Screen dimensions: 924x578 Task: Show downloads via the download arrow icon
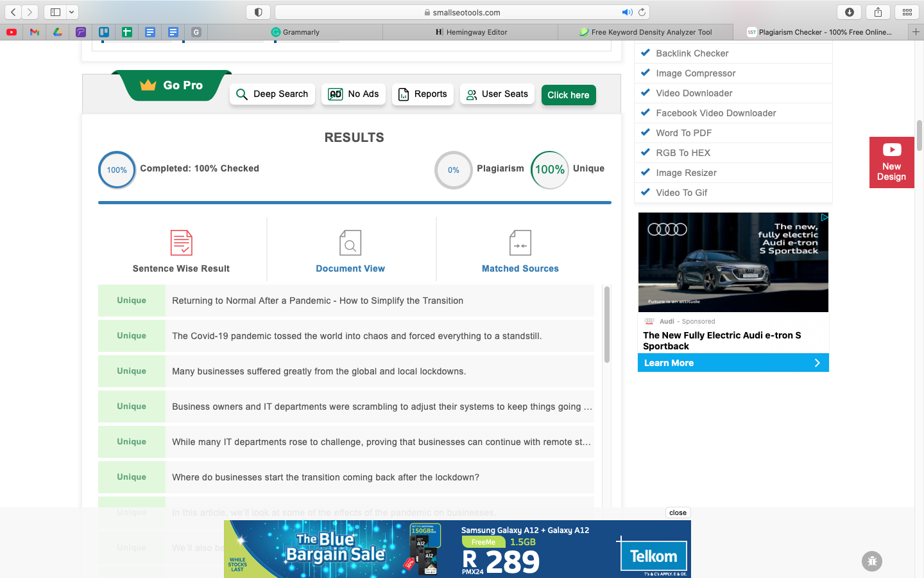click(849, 12)
